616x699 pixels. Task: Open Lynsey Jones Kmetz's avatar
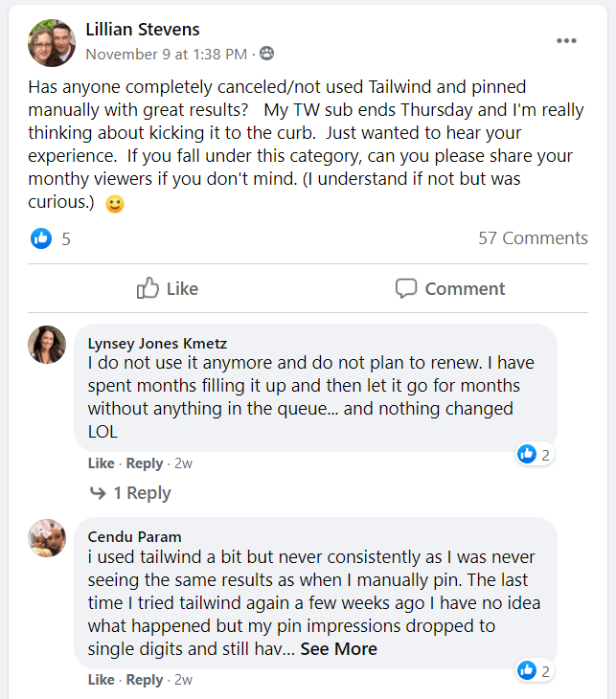click(47, 345)
